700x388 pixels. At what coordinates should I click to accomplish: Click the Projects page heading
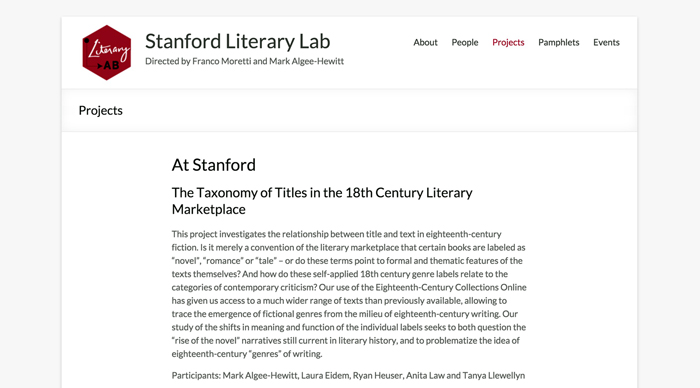100,110
